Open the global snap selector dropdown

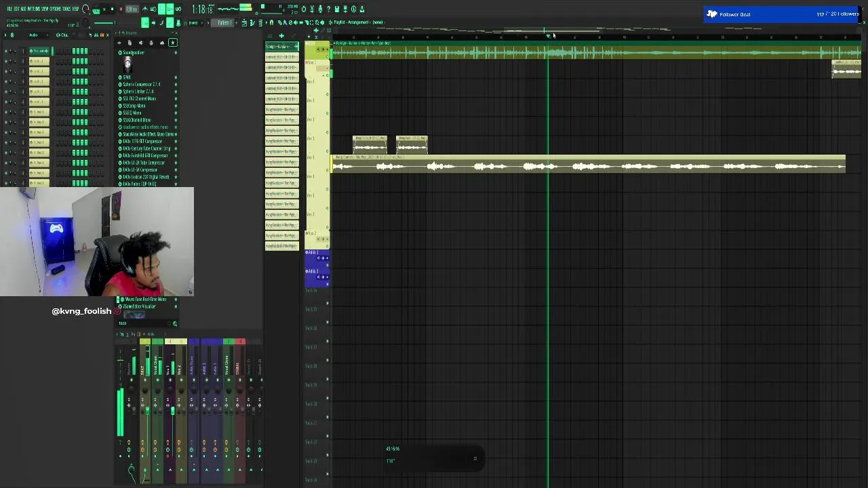click(x=193, y=22)
